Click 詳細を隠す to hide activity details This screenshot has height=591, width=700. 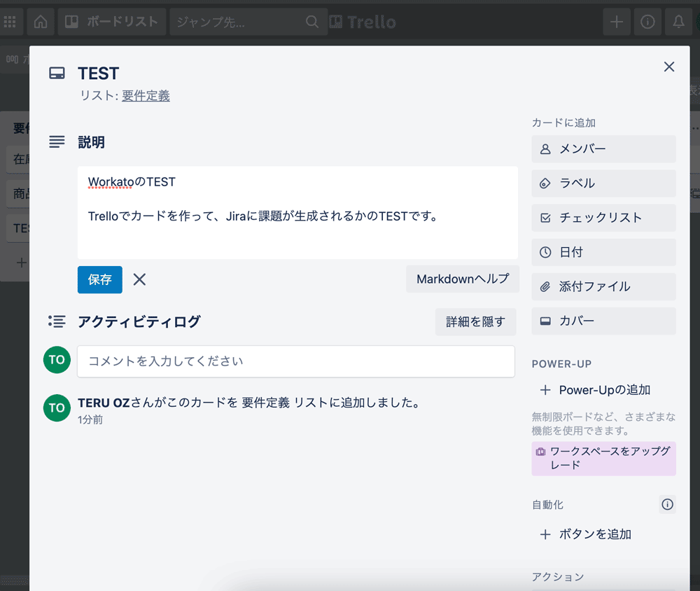click(475, 321)
